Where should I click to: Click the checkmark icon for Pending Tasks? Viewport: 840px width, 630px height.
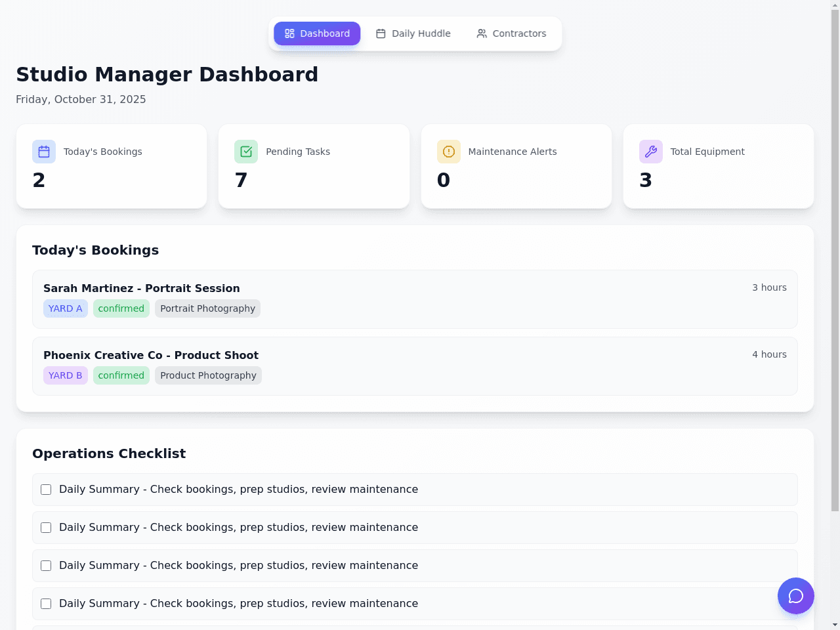click(246, 152)
